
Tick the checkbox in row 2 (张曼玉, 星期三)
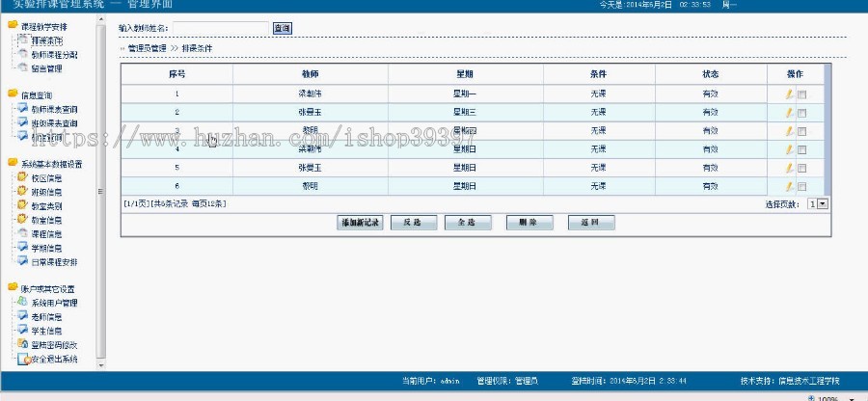pos(801,113)
